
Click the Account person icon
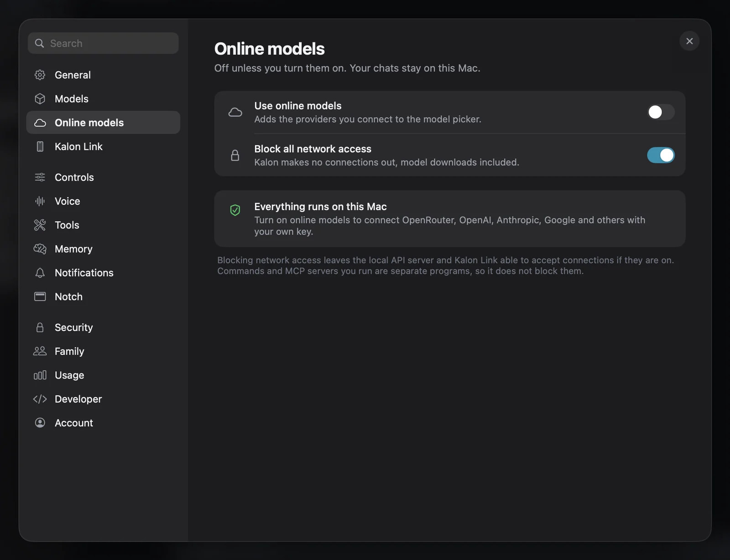click(40, 423)
